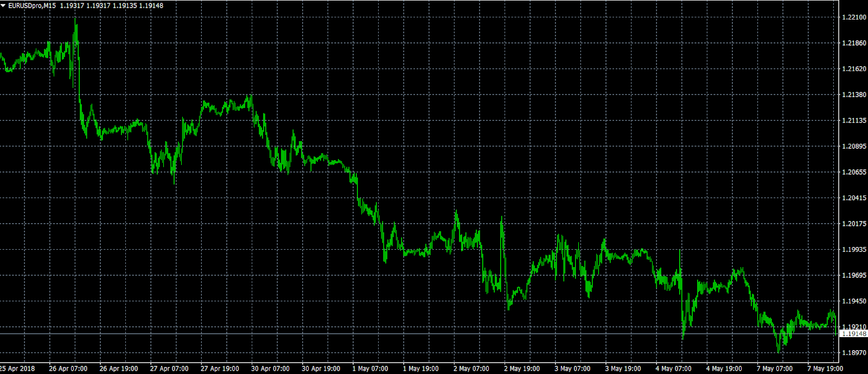Screen dimensions: 868x374
Task: Click the 1 May 19:00 time label
Action: click(421, 369)
